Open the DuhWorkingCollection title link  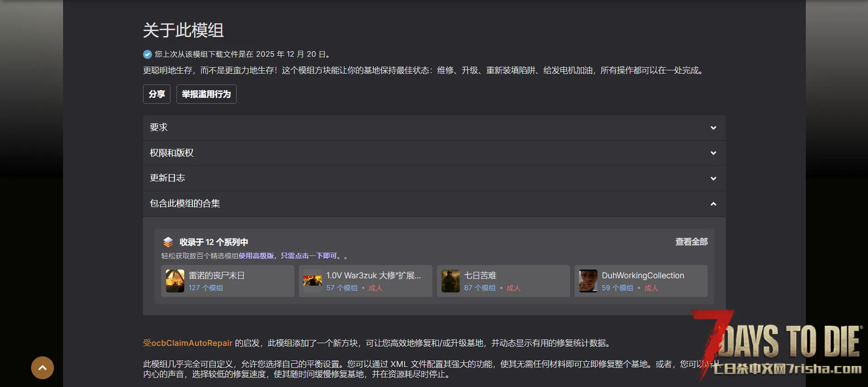[643, 276]
